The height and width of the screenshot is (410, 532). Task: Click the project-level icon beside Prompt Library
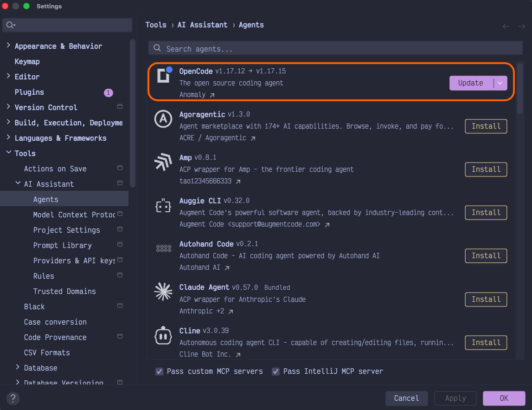[120, 245]
